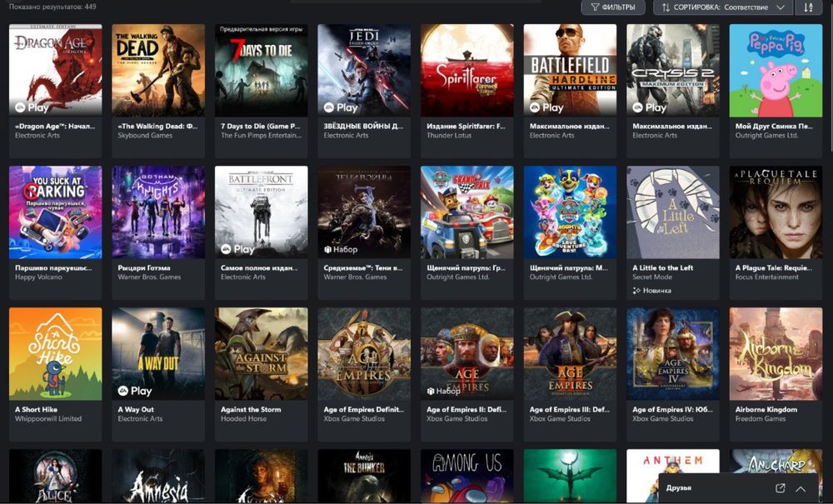Click publisher Whippoorwill Limited

point(48,418)
